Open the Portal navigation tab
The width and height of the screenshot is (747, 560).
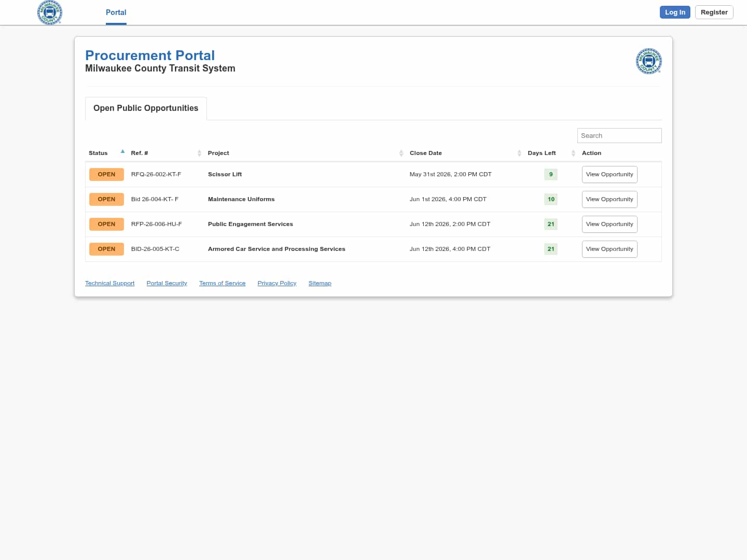(116, 12)
